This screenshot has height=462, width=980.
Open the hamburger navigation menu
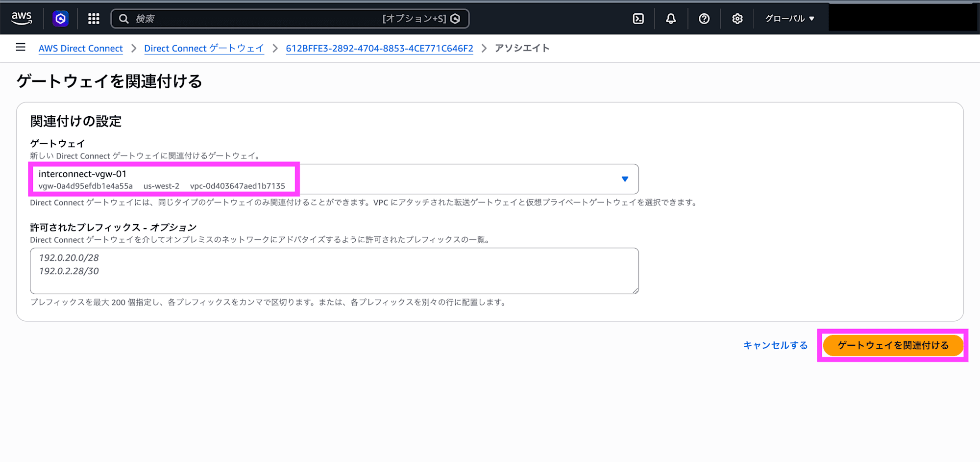20,47
